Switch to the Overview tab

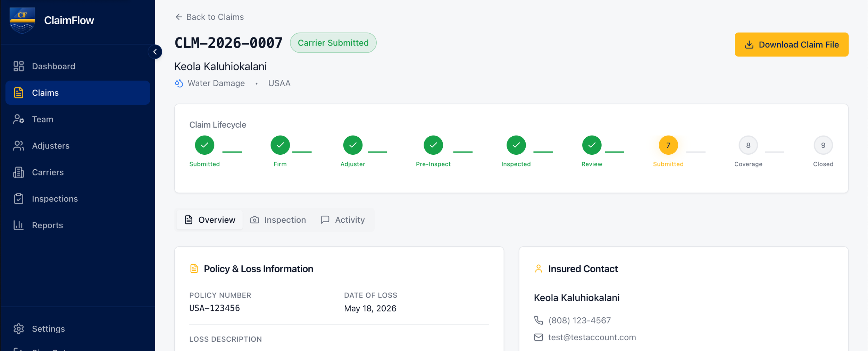coord(210,220)
